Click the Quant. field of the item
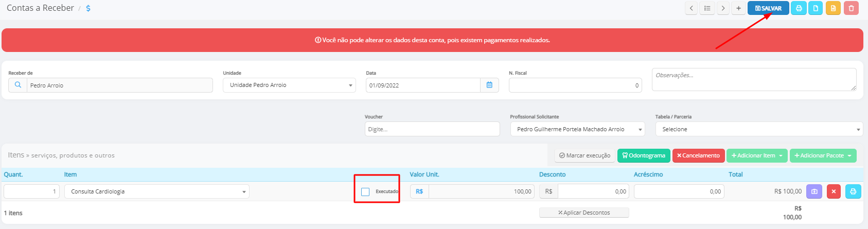Image resolution: width=868 pixels, height=229 pixels. pyautogui.click(x=31, y=191)
